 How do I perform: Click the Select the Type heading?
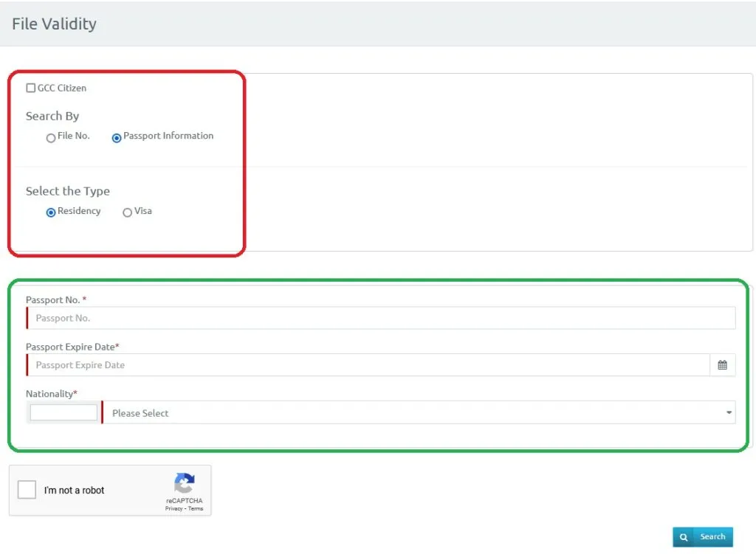tap(68, 191)
